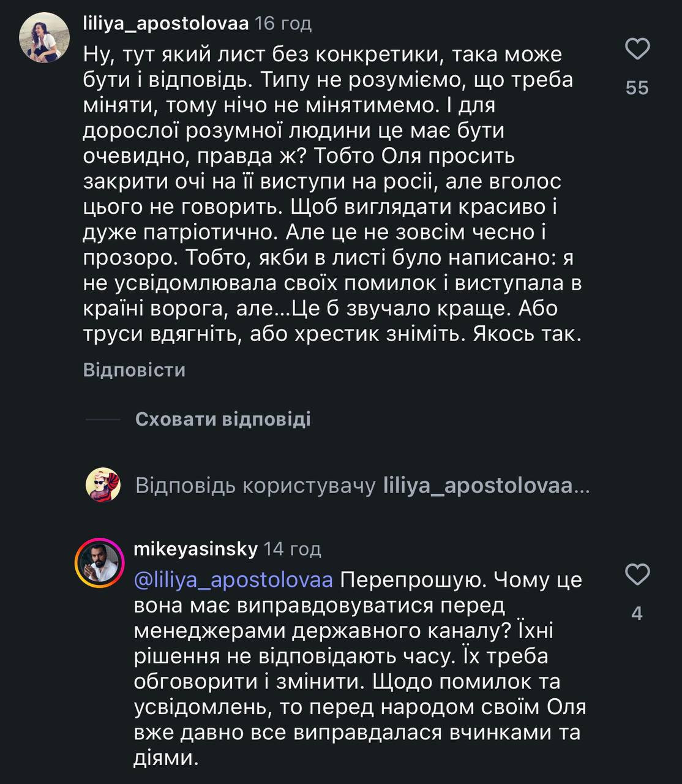Screen dimensions: 682x784
Task: View the 4 likes on mikeyasinsky's reply
Action: (x=637, y=613)
